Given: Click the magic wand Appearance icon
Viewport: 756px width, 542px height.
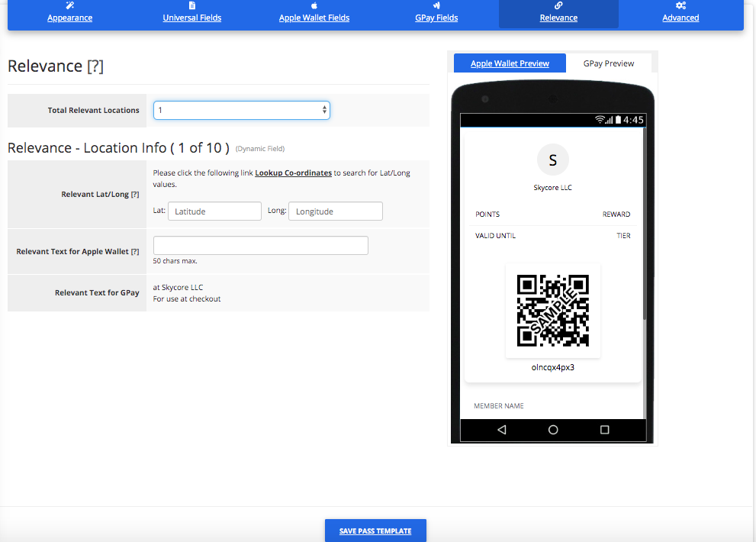Looking at the screenshot, I should pos(70,5).
